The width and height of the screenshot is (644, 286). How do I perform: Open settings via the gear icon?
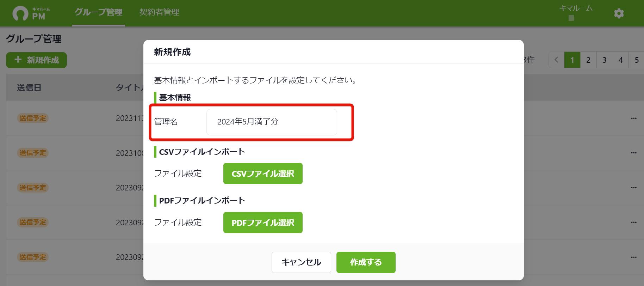619,13
